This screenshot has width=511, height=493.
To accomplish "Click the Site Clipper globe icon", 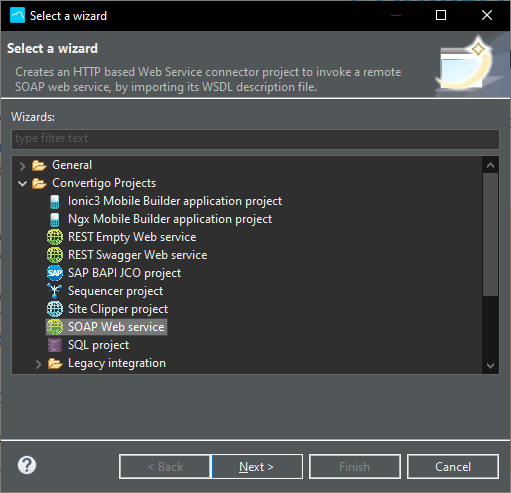I will pos(55,309).
